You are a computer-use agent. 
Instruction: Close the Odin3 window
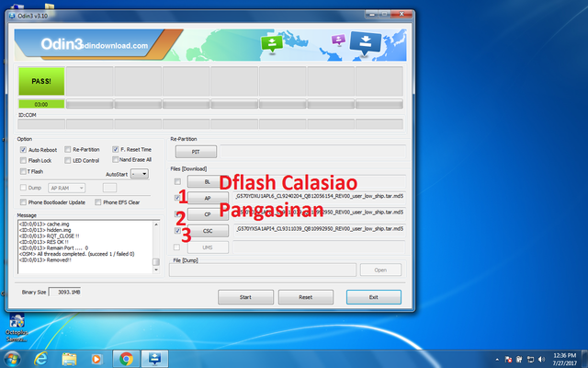(401, 15)
